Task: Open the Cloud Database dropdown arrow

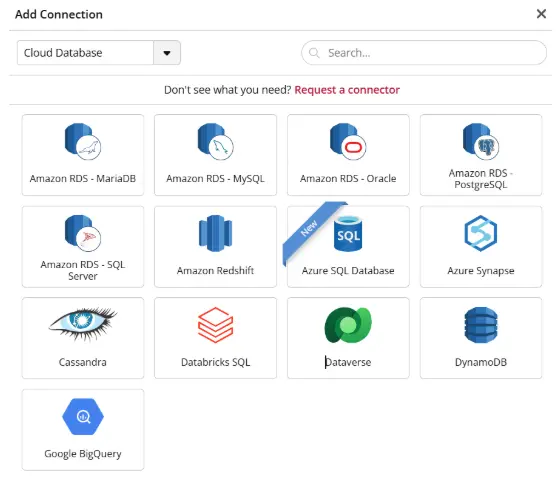Action: pyautogui.click(x=167, y=53)
